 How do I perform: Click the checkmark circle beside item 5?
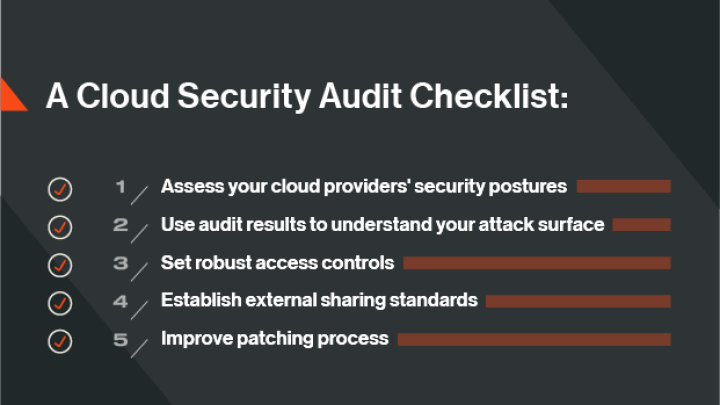click(x=60, y=340)
